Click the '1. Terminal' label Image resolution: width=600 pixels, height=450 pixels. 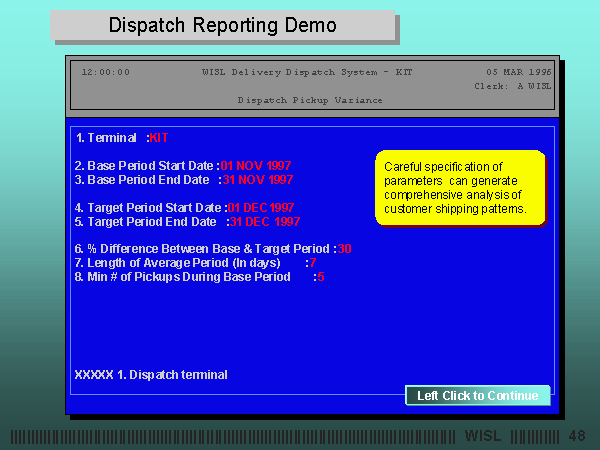click(106, 138)
